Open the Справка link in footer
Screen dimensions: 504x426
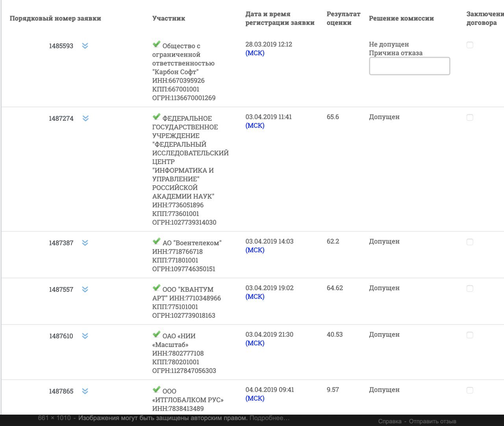tap(390, 421)
